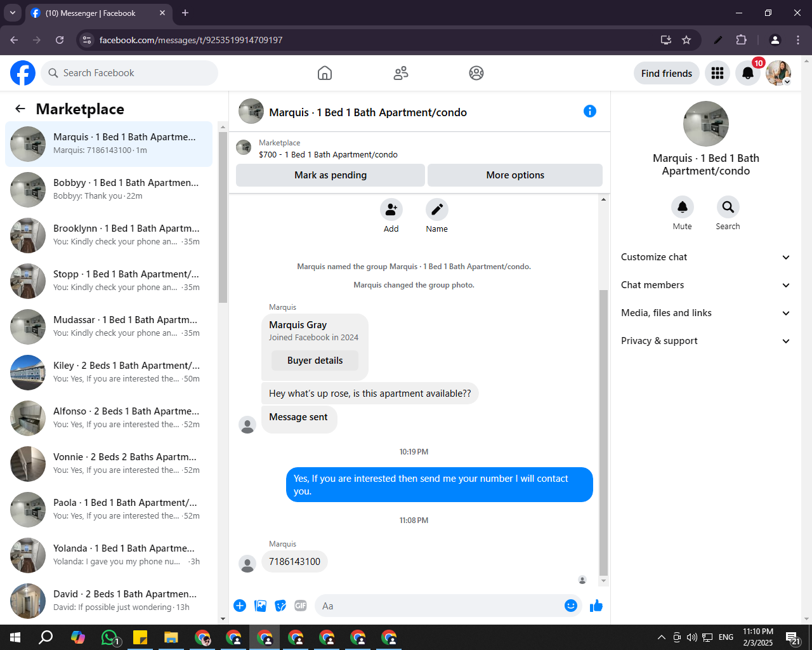
Task: Open Kiley 2 Beds conversation
Action: [x=109, y=373]
